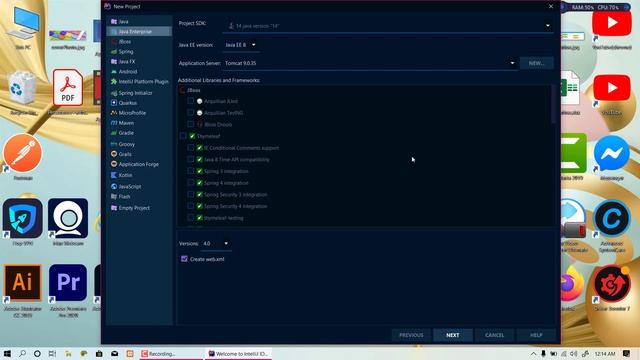Image resolution: width=640 pixels, height=360 pixels.
Task: Select Java Enterprise project category
Action: pos(139,31)
